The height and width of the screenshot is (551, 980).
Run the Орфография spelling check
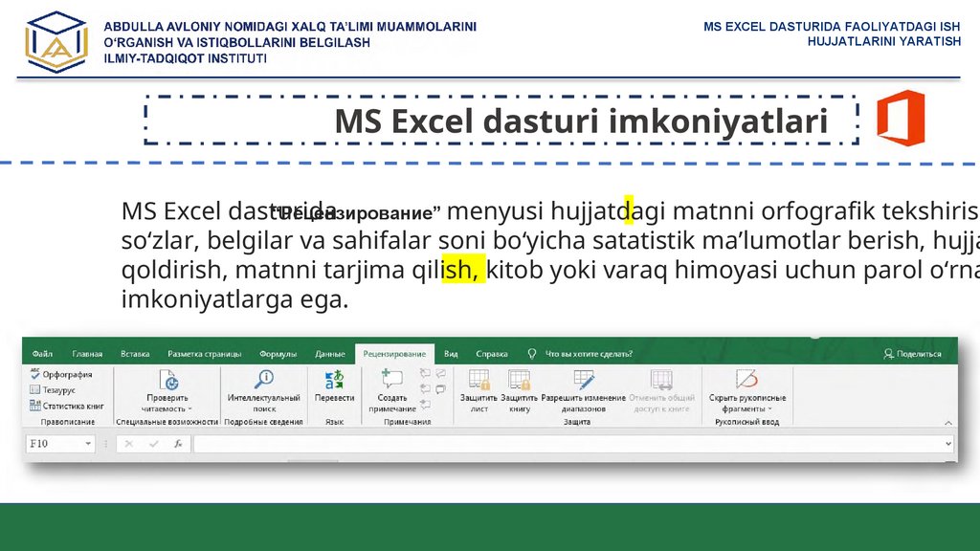coord(60,374)
